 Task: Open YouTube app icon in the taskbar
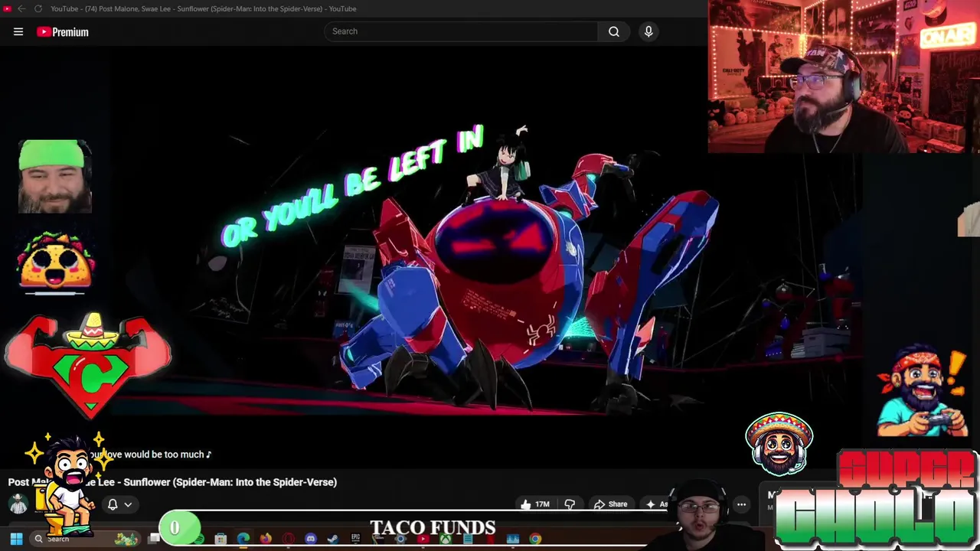pos(423,539)
